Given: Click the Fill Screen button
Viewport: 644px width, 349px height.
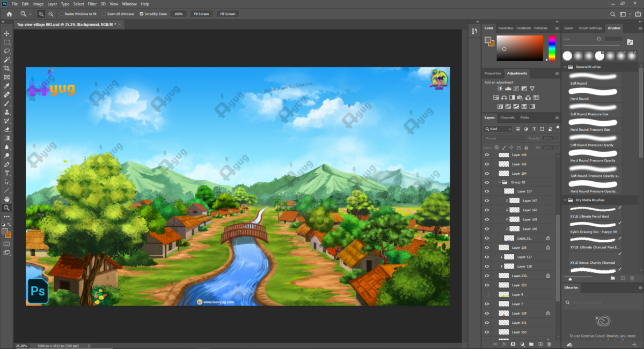Looking at the screenshot, I should [x=228, y=14].
